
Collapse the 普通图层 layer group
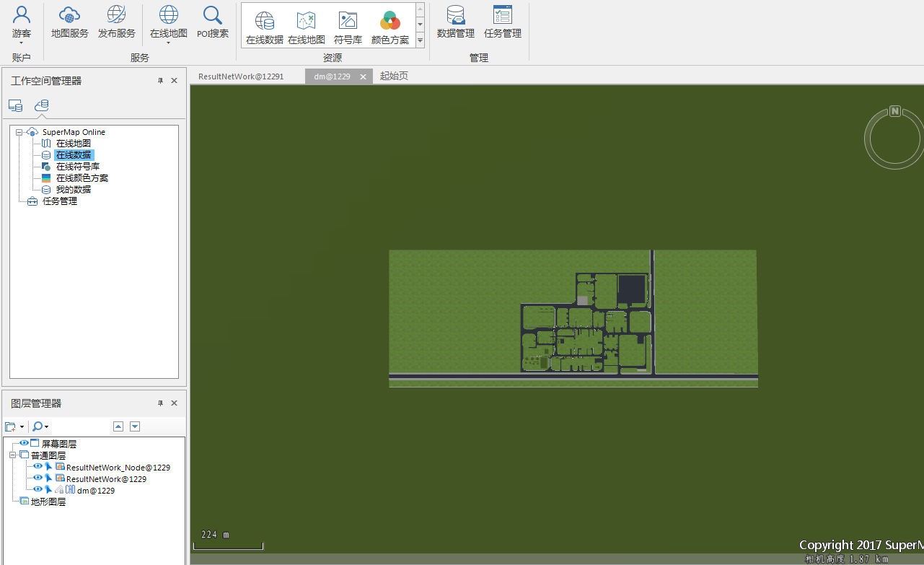click(x=12, y=455)
